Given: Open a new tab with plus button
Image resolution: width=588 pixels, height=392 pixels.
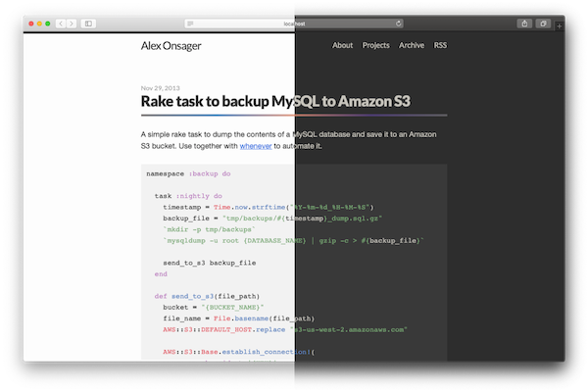Looking at the screenshot, I should [559, 25].
